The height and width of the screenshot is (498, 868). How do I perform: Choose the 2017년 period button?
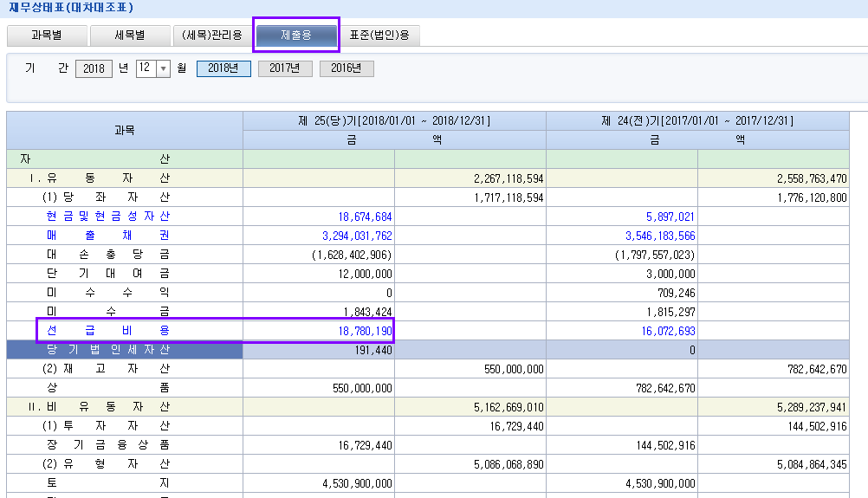point(285,69)
